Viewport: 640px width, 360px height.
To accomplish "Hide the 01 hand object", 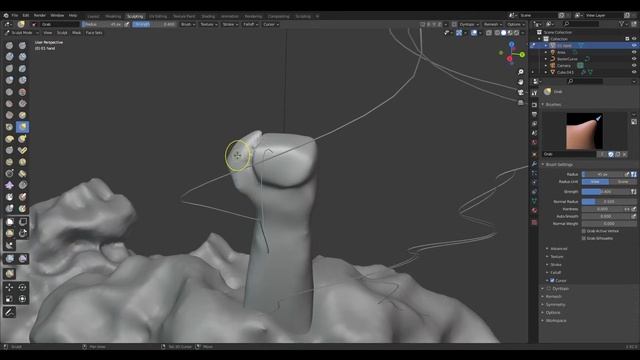I will point(634,46).
